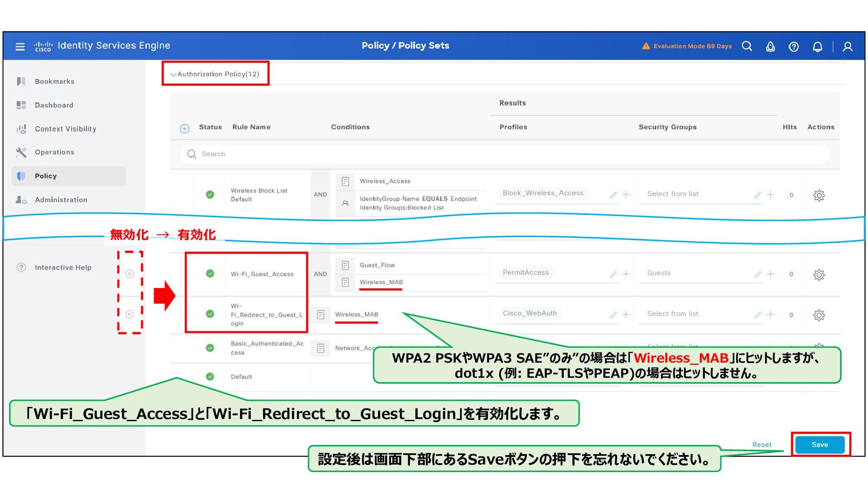This screenshot has height=488, width=868.
Task: Open the help question mark icon
Action: click(x=793, y=47)
